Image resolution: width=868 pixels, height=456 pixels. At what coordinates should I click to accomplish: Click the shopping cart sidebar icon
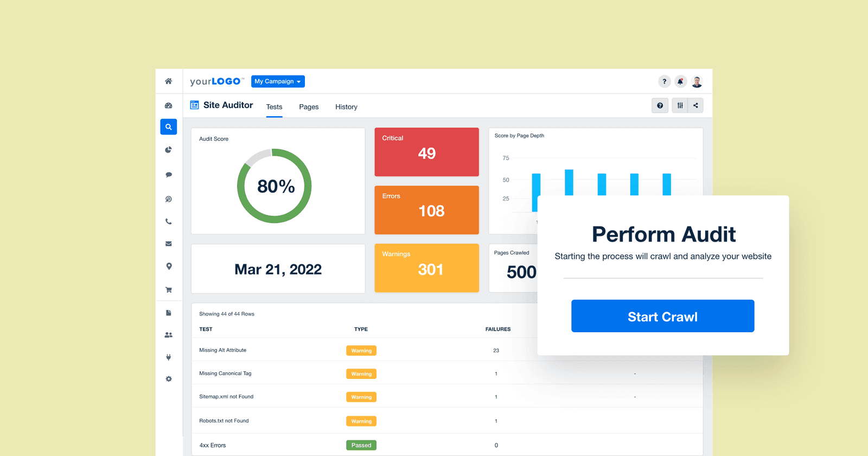169,290
